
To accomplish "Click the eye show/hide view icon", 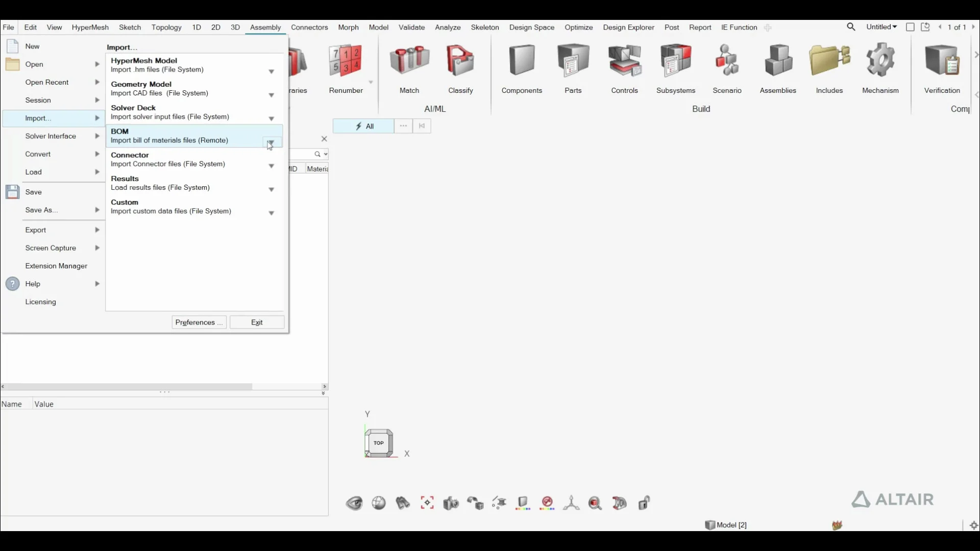I will 354,504.
